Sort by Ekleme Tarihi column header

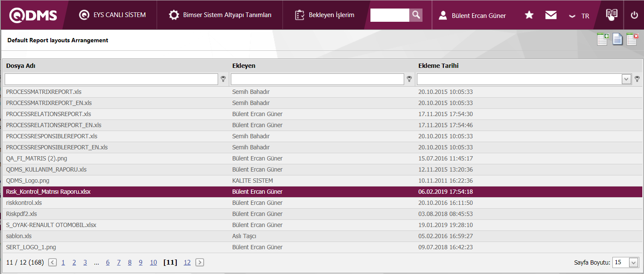click(x=438, y=66)
